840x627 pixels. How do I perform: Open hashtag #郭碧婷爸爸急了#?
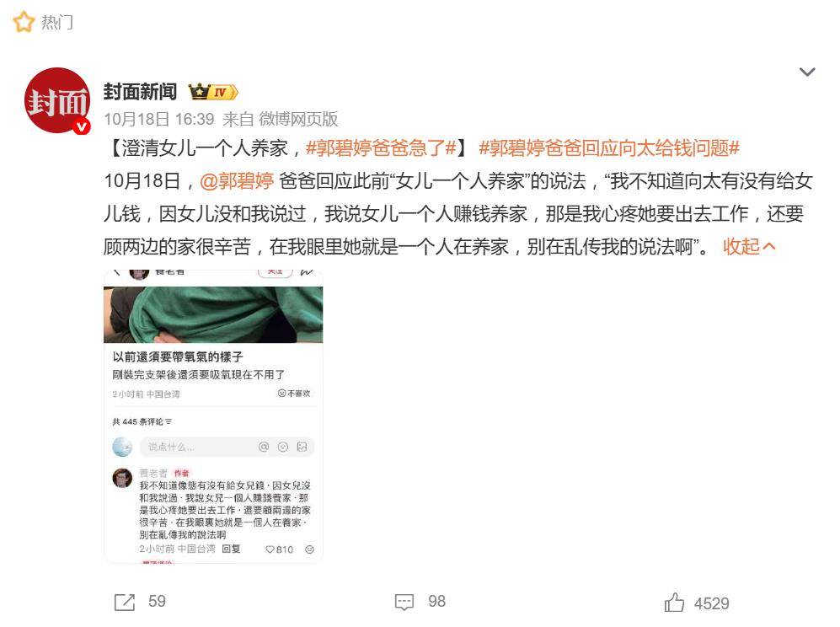click(x=381, y=148)
